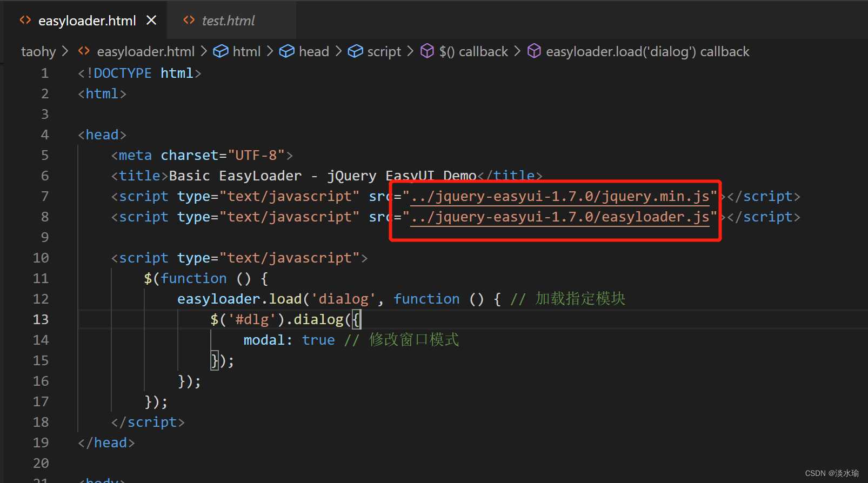Open easyloader.load('dialog') callback breadcrumb
Image resolution: width=868 pixels, height=483 pixels.
647,51
